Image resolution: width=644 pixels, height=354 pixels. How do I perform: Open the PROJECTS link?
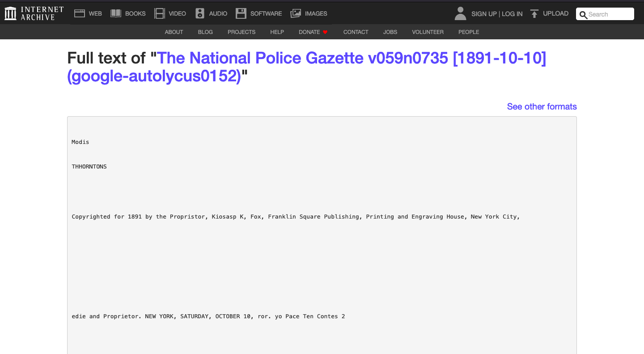coord(241,32)
